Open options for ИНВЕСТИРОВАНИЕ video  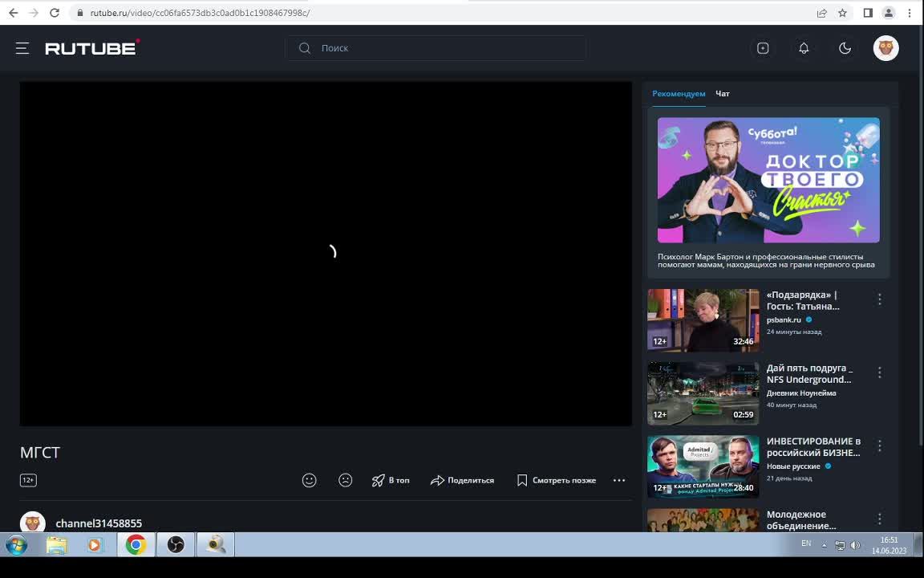(x=879, y=446)
